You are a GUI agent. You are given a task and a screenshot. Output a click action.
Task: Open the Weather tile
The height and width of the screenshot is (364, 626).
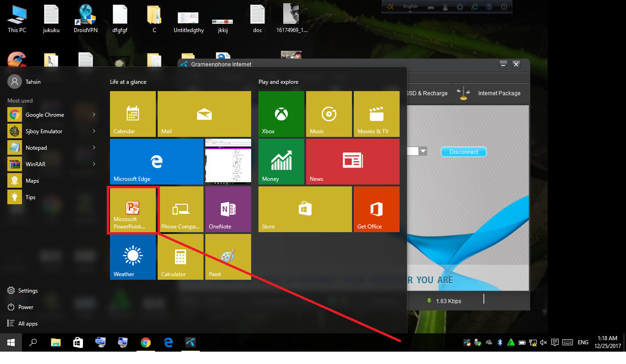[133, 257]
